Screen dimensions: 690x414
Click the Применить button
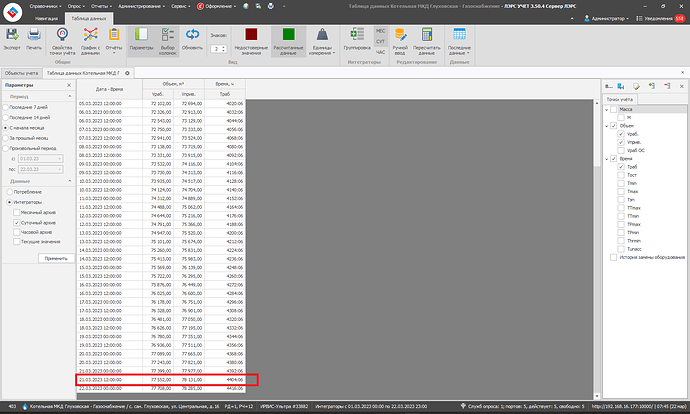pyautogui.click(x=56, y=258)
